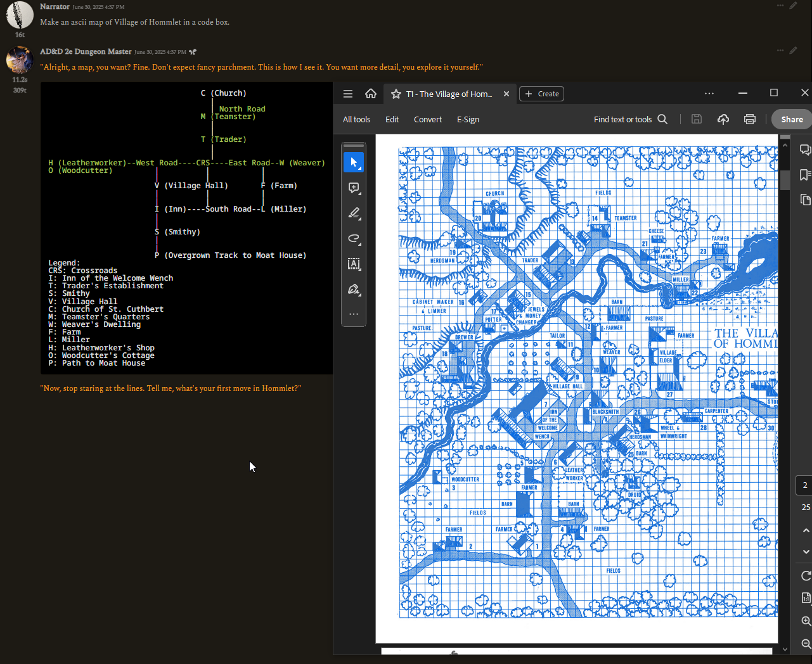812x664 pixels.
Task: Open the All tools menu
Action: [356, 119]
